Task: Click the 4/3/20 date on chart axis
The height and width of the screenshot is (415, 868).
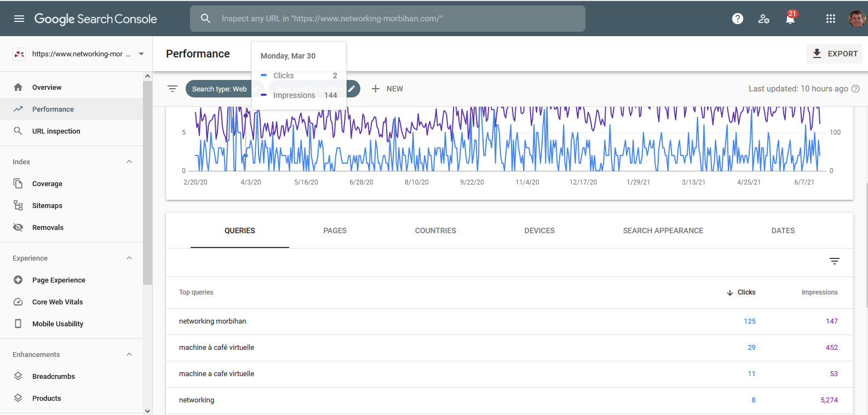Action: coord(251,182)
